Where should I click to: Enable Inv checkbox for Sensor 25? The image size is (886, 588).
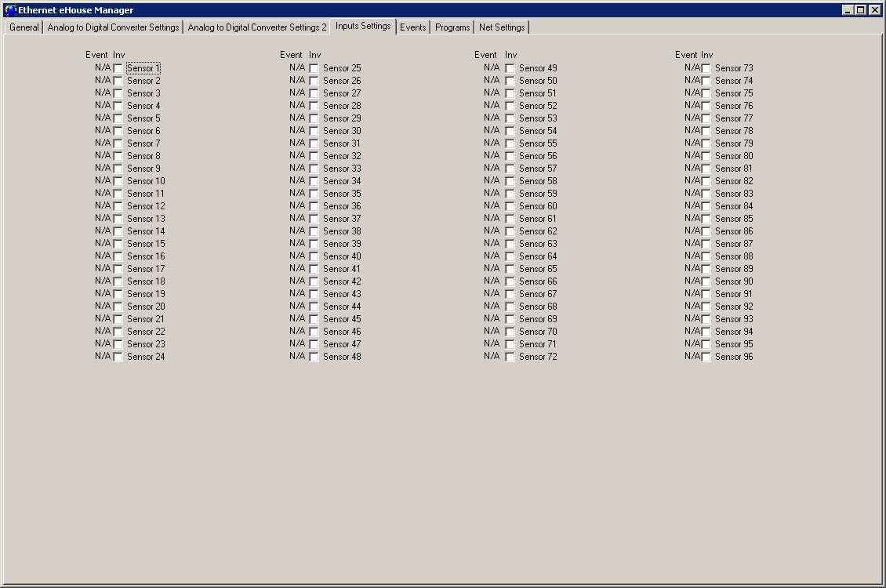coord(314,68)
